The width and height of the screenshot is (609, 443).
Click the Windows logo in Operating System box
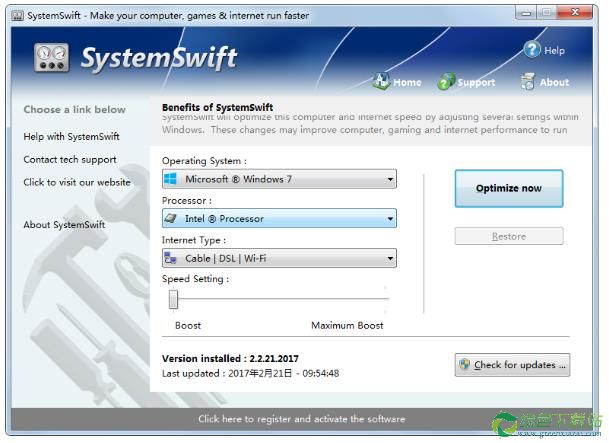tap(171, 179)
